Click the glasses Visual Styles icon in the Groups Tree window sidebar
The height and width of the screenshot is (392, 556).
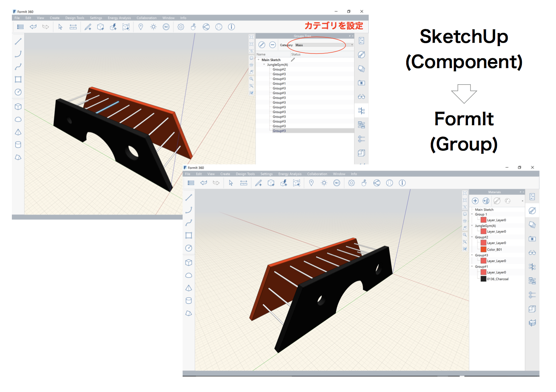[x=361, y=97]
